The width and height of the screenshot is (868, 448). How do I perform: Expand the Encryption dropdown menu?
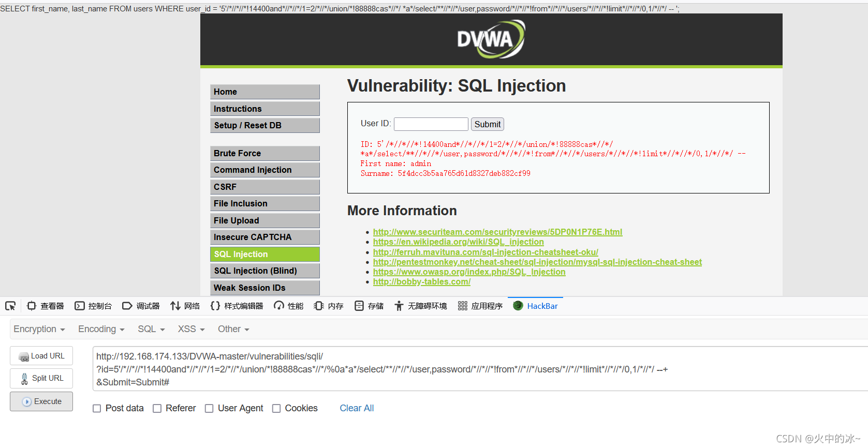pos(39,329)
